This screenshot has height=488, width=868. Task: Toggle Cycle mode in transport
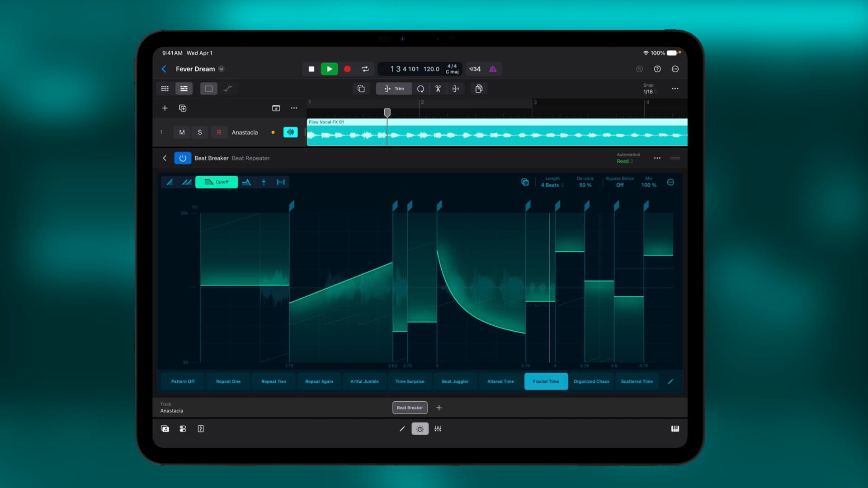tap(365, 69)
